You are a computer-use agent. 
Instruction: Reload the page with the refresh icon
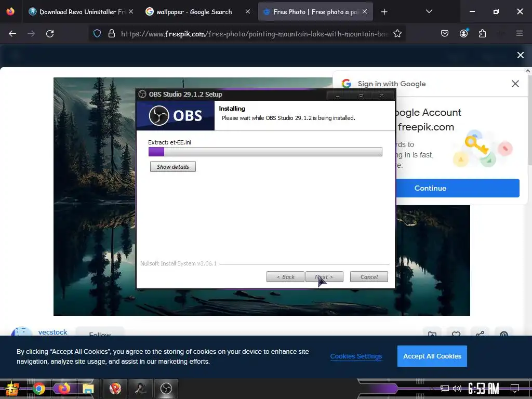coord(50,34)
